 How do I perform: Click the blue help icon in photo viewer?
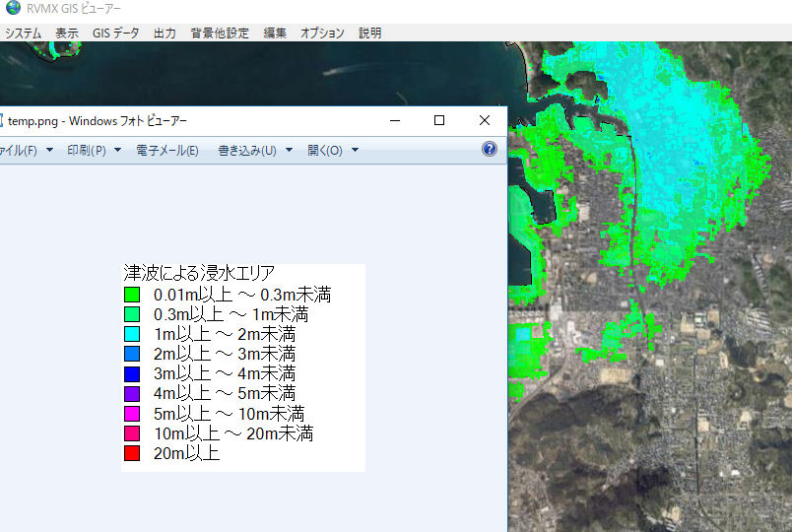(x=490, y=150)
